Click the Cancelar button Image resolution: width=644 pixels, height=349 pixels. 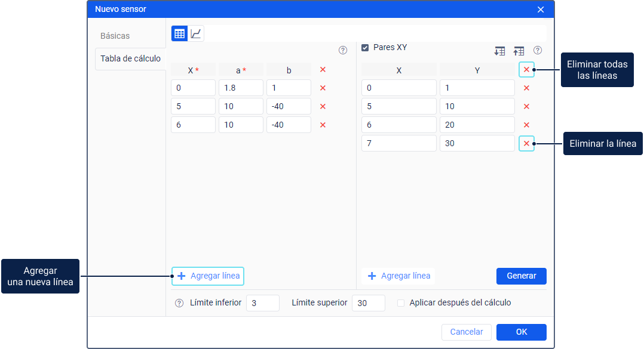tap(466, 332)
